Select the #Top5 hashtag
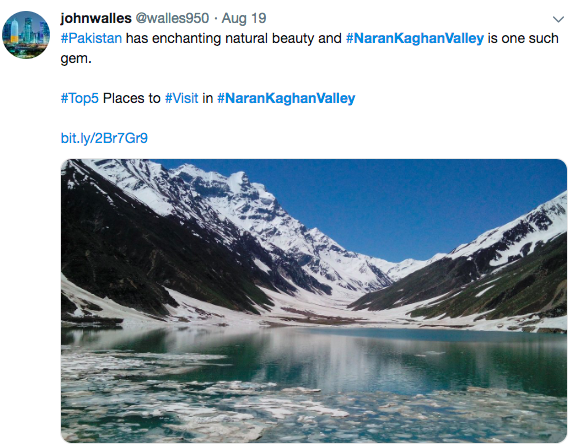570x445 pixels. (x=80, y=98)
